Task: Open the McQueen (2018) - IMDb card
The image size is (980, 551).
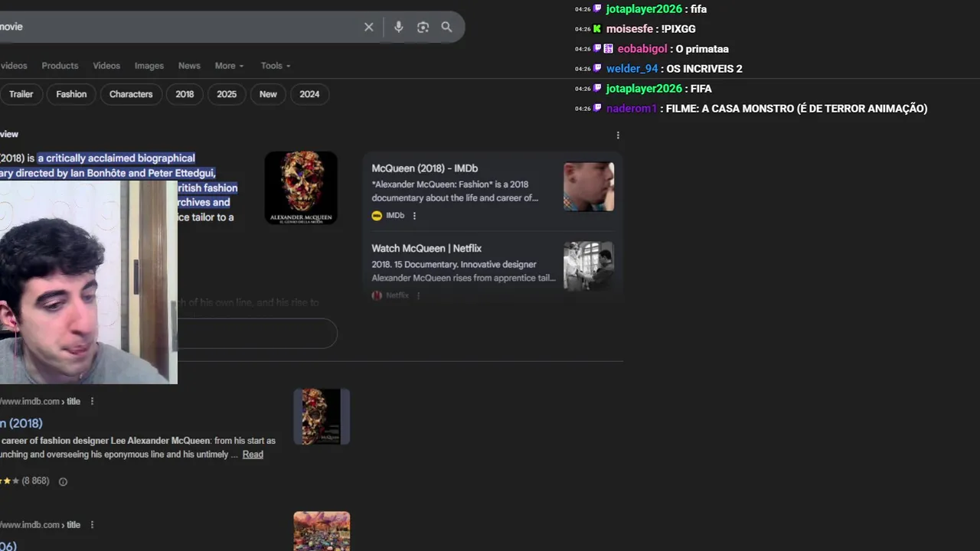Action: pyautogui.click(x=492, y=191)
